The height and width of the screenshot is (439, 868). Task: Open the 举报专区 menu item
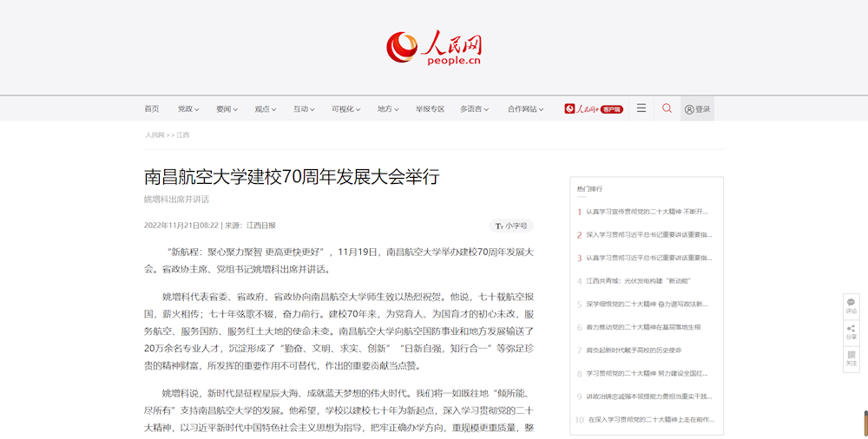click(x=430, y=109)
